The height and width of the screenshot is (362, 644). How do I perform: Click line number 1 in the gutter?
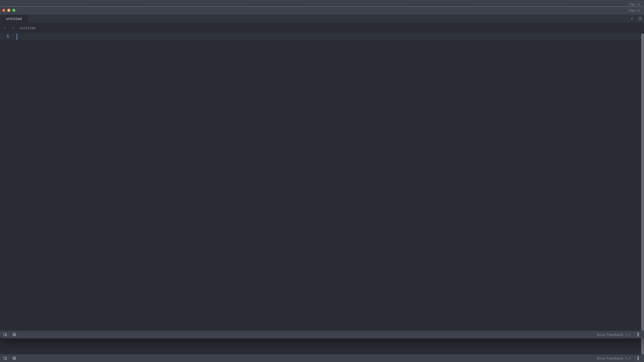[x=8, y=37]
